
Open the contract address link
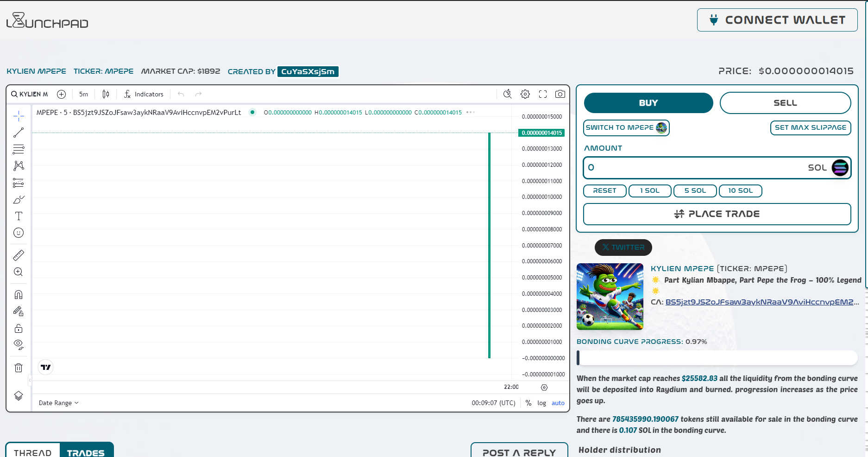762,302
